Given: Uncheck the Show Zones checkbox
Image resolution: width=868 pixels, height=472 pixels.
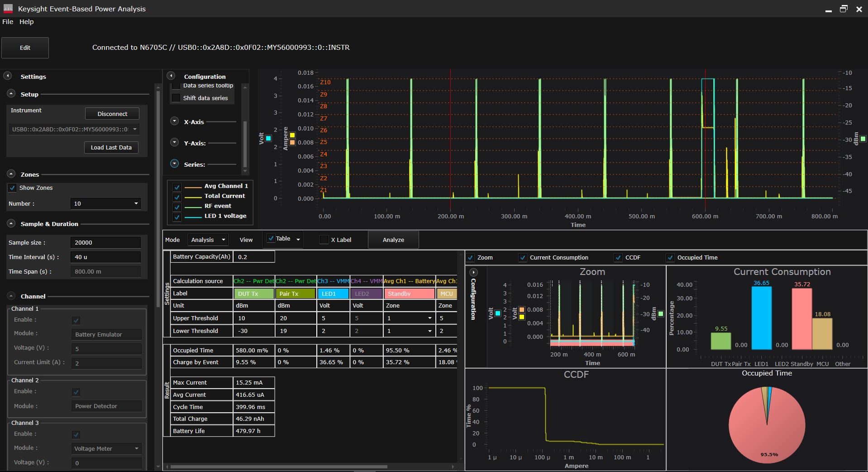Looking at the screenshot, I should pyautogui.click(x=12, y=188).
